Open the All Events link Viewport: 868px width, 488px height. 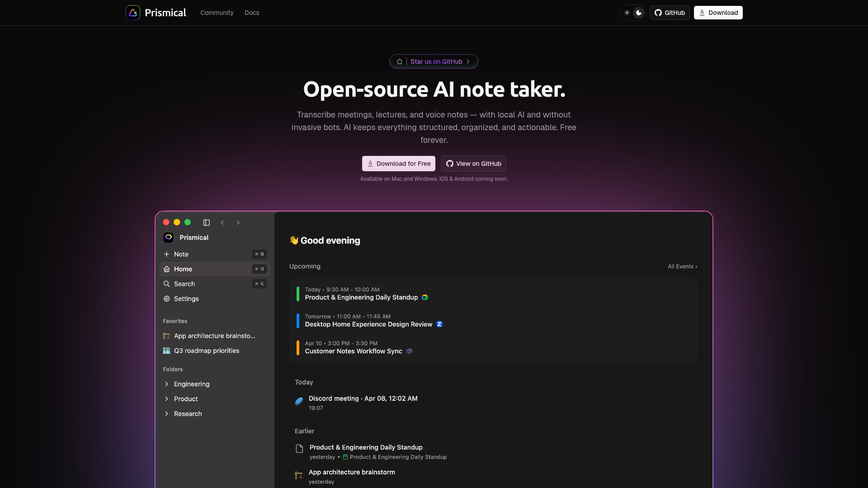683,267
